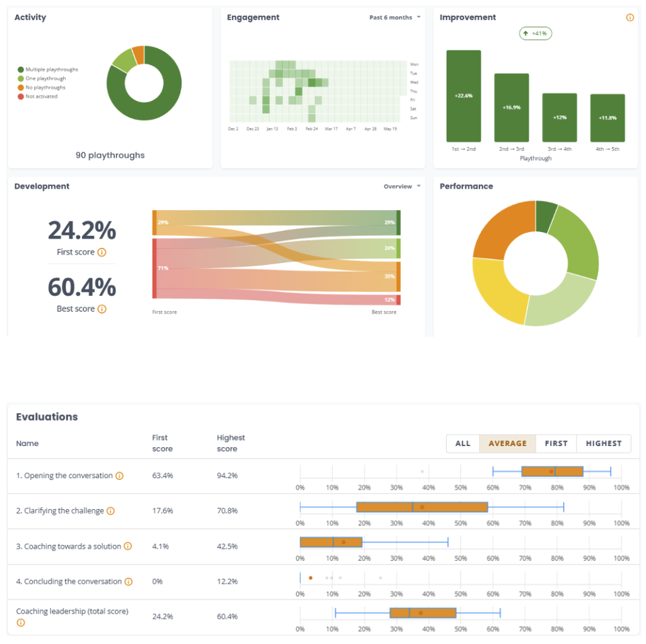
Task: Click info icon beside Coaching towards a solution
Action: pyautogui.click(x=128, y=546)
